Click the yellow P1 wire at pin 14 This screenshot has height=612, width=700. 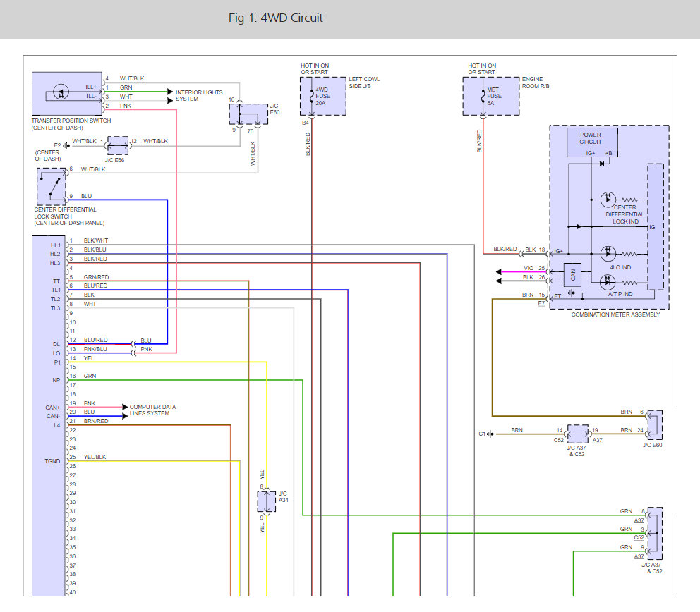[167, 362]
